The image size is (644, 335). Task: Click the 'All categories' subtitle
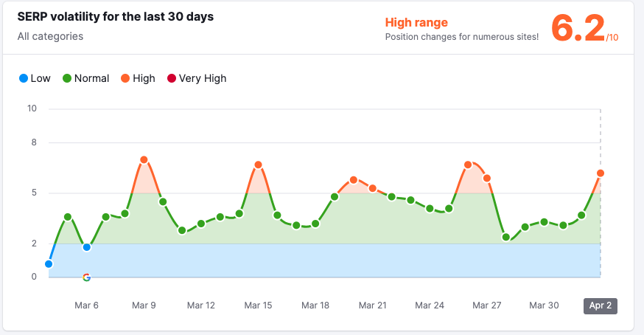point(50,36)
